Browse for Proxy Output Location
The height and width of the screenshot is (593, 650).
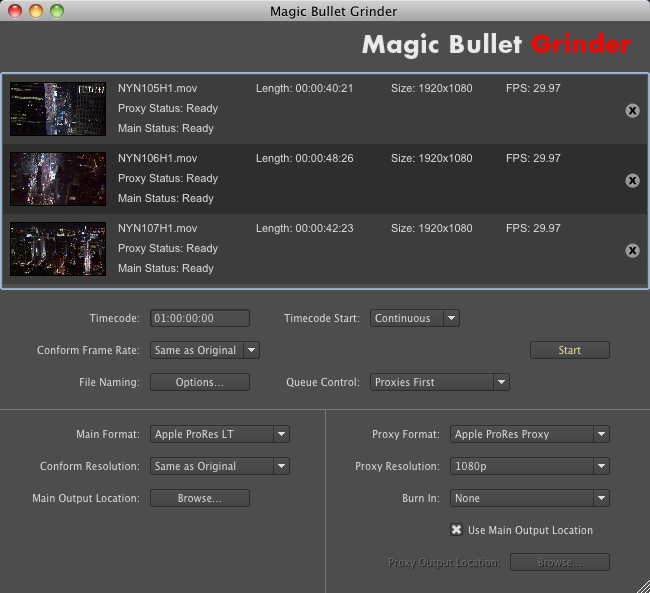click(x=560, y=562)
